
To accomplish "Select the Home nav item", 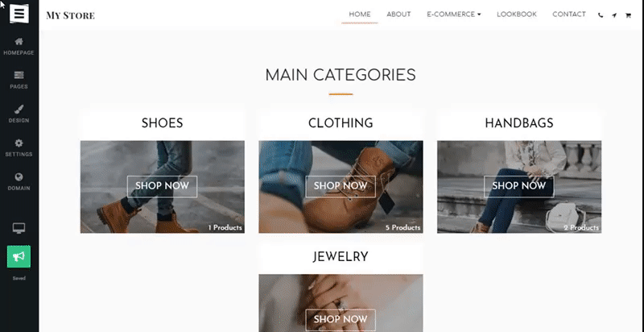I will (360, 15).
